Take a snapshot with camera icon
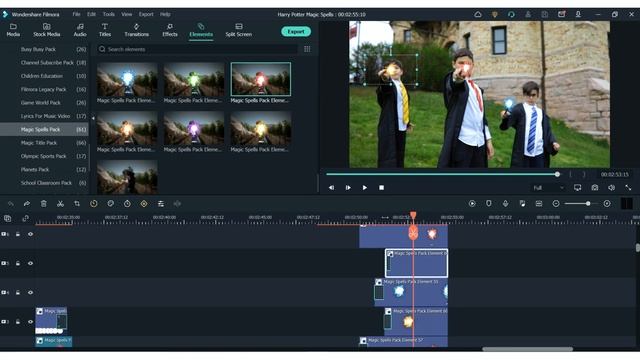Screen dimensions: 640x360 coord(595,188)
